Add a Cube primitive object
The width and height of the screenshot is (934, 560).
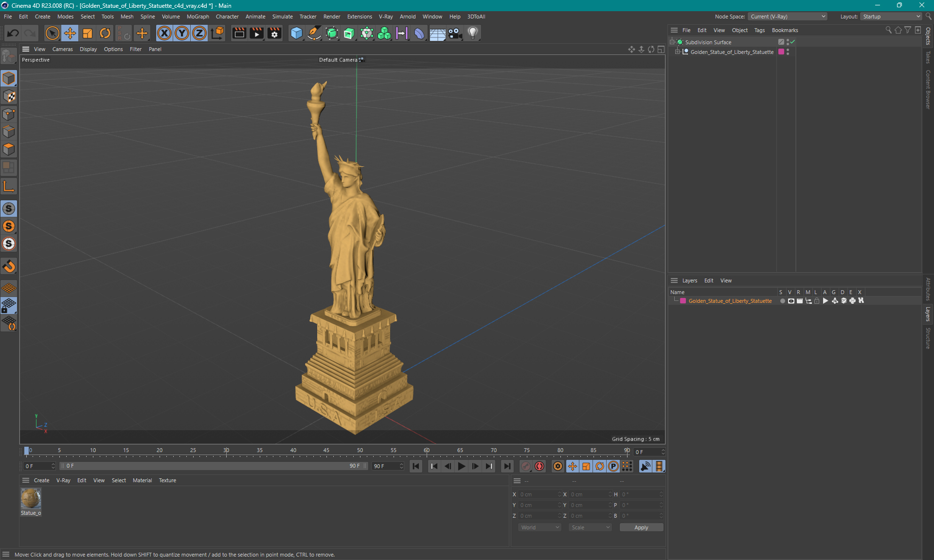[x=296, y=33]
